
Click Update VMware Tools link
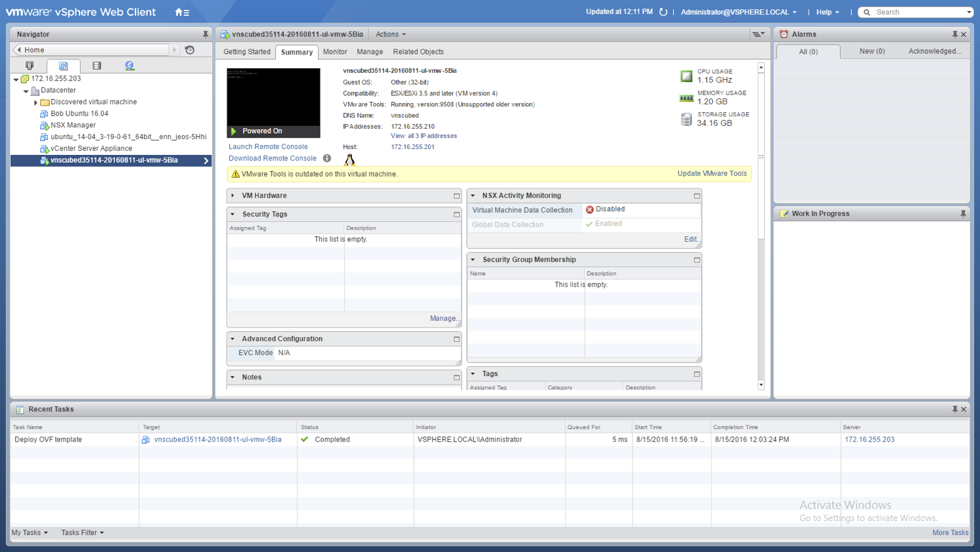tap(712, 174)
